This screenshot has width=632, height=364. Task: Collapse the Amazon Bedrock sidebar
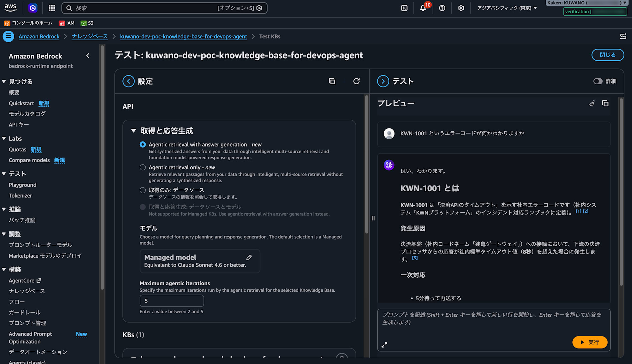(x=88, y=56)
